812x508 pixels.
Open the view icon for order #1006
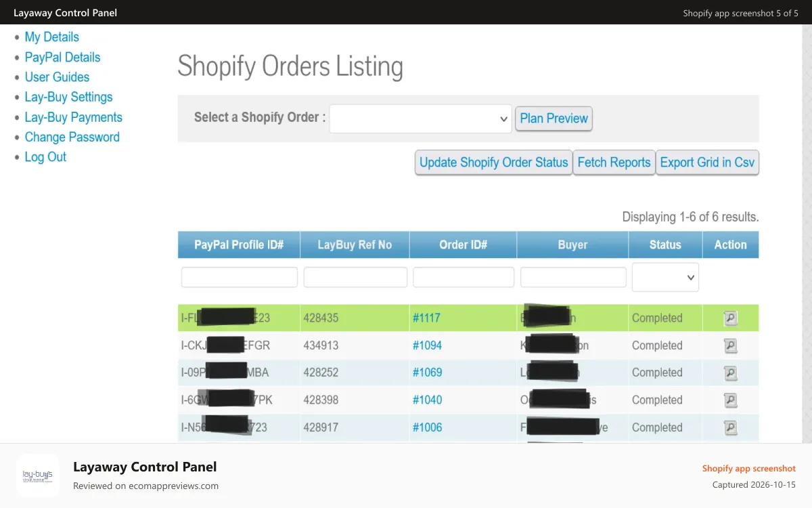click(730, 427)
